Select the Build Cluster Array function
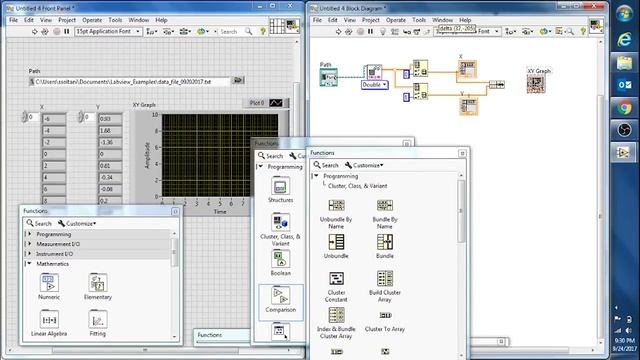The height and width of the screenshot is (360, 640). click(x=384, y=286)
